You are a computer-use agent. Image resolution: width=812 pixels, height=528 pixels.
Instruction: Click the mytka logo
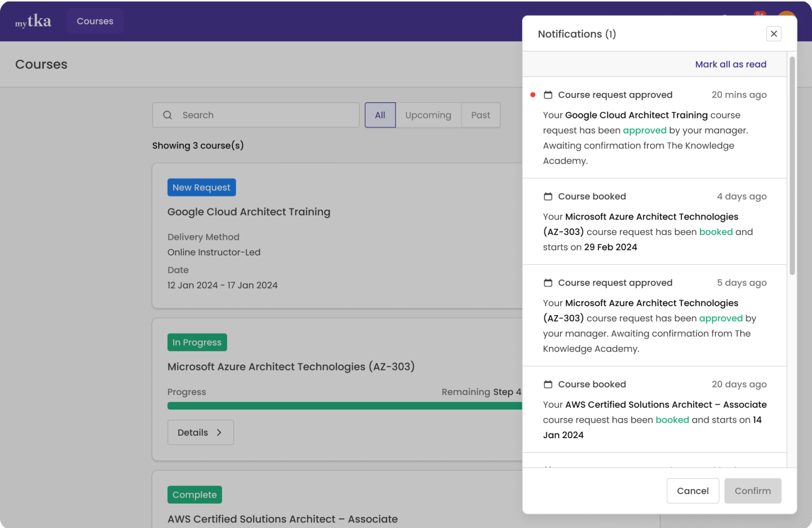tap(33, 21)
